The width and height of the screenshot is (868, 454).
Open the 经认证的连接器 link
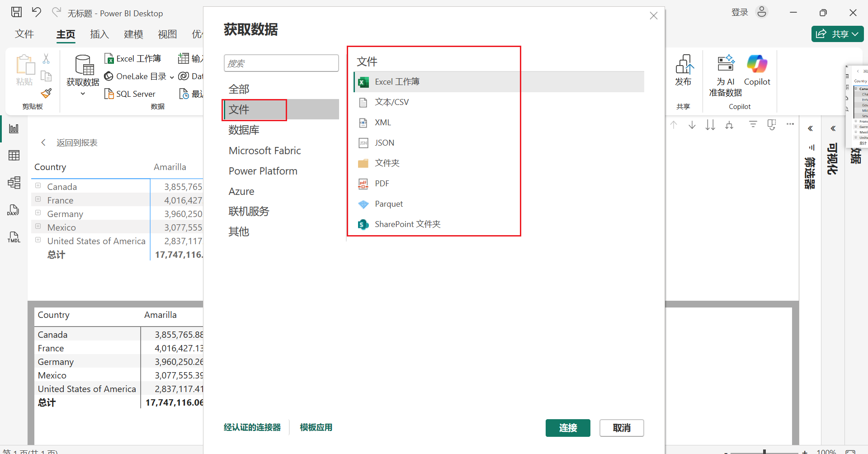point(252,427)
